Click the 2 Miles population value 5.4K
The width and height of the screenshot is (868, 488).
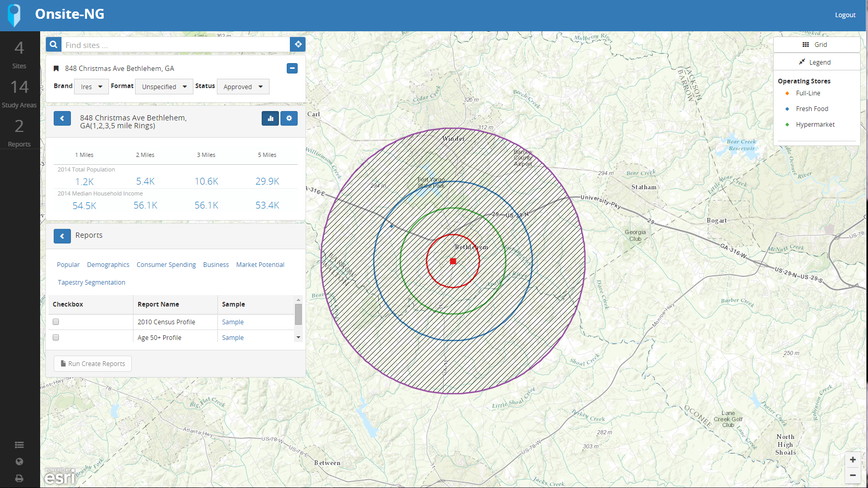(x=145, y=181)
